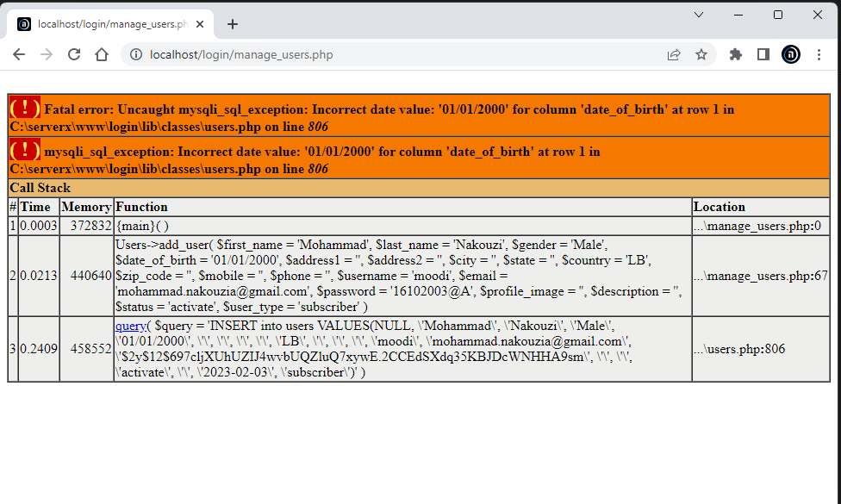Select the localhost/login/manage_users.php tab

[x=110, y=24]
